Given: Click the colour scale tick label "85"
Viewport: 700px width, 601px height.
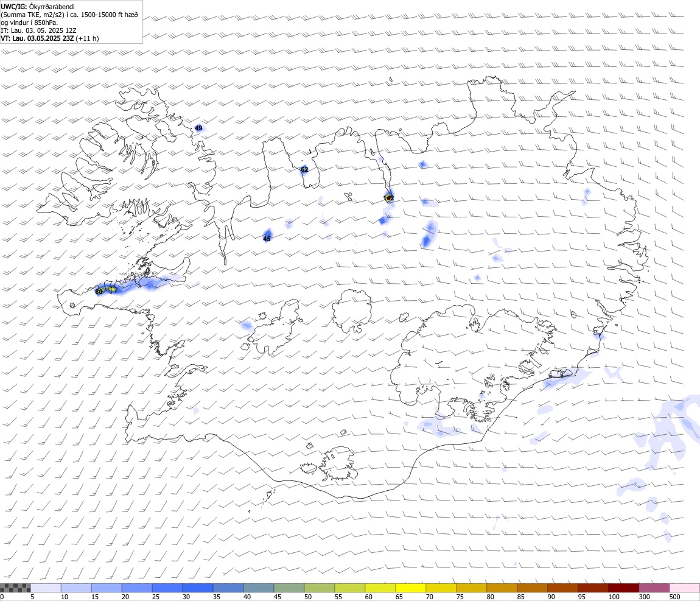Looking at the screenshot, I should [x=521, y=597].
